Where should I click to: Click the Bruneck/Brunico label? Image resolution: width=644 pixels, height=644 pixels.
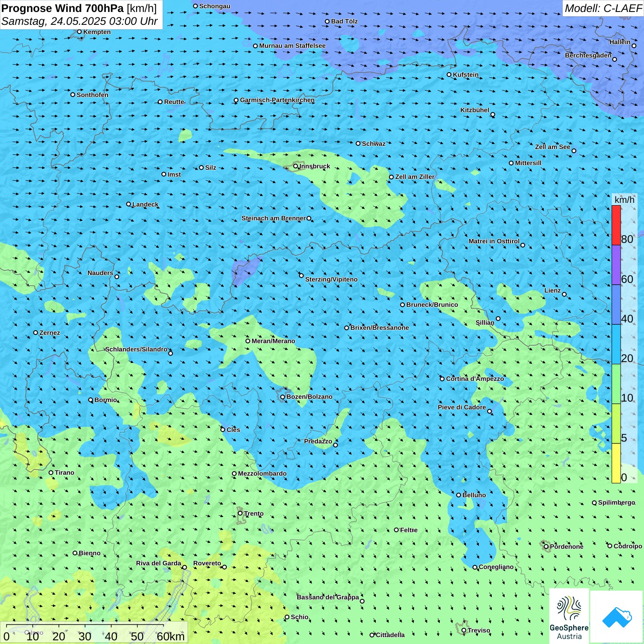click(432, 305)
